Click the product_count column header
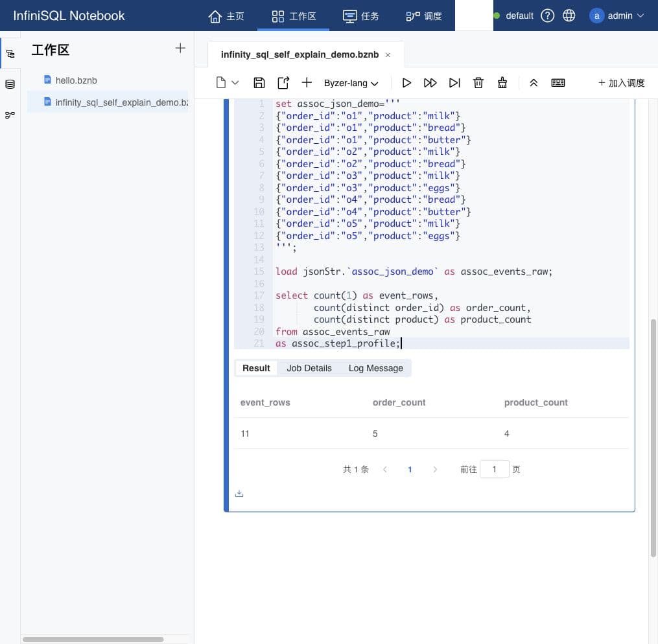658x644 pixels. coord(536,402)
